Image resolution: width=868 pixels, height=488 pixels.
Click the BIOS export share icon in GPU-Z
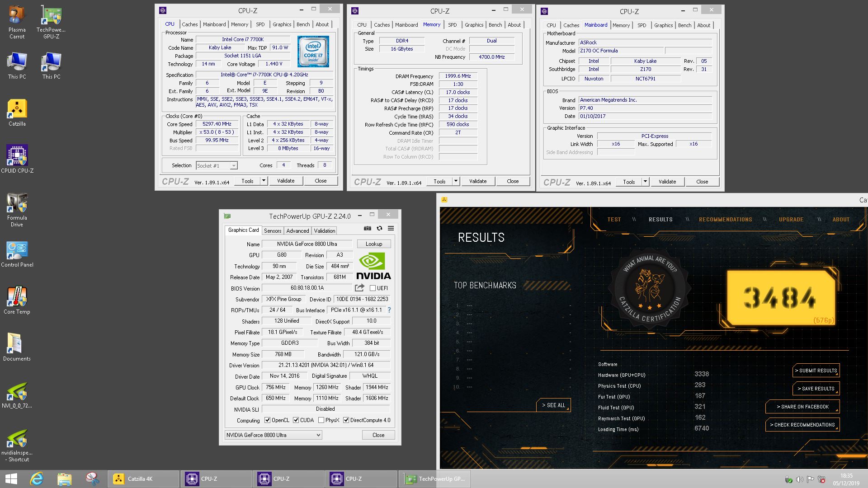[359, 288]
